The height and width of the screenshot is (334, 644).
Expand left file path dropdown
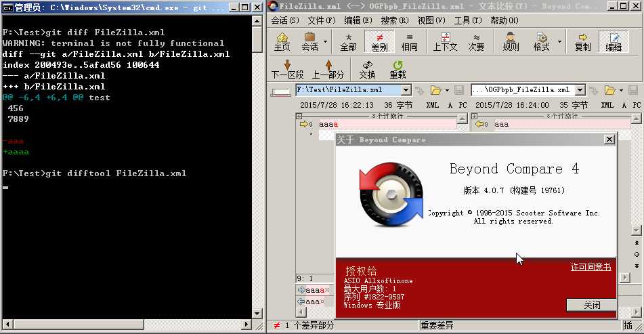pyautogui.click(x=406, y=90)
